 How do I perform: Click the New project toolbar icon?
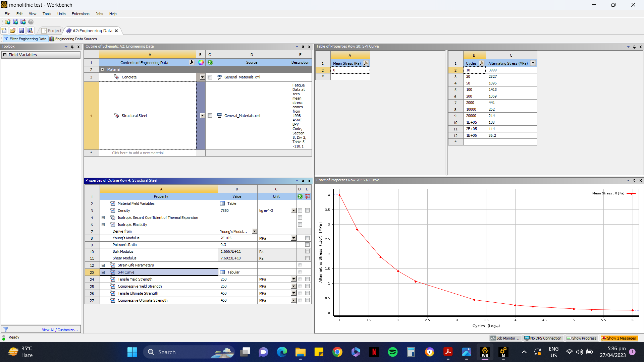coord(4,31)
